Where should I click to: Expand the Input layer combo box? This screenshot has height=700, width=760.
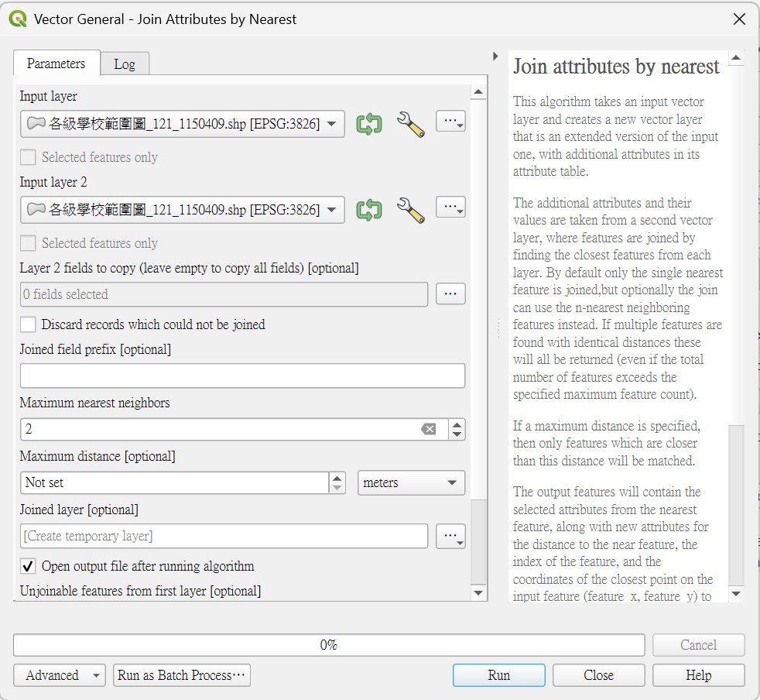(x=182, y=124)
